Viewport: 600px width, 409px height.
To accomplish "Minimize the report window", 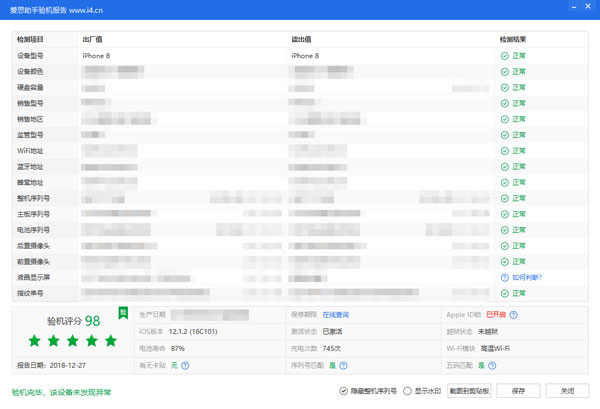I will [x=574, y=7].
